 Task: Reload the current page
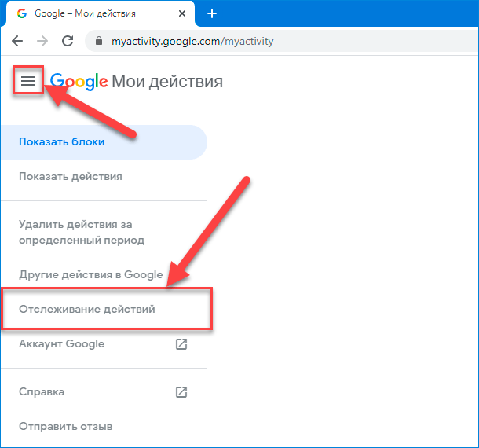[68, 41]
